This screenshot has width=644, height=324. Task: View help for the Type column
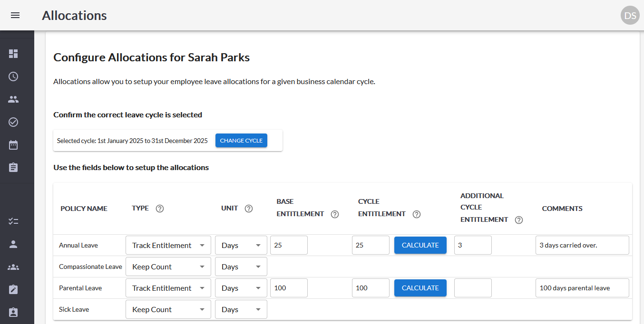159,208
